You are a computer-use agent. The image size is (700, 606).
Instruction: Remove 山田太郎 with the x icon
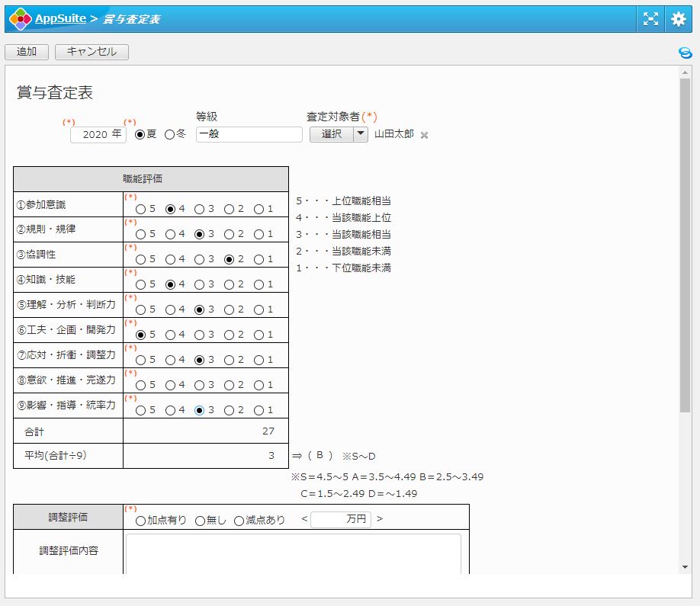[x=425, y=135]
